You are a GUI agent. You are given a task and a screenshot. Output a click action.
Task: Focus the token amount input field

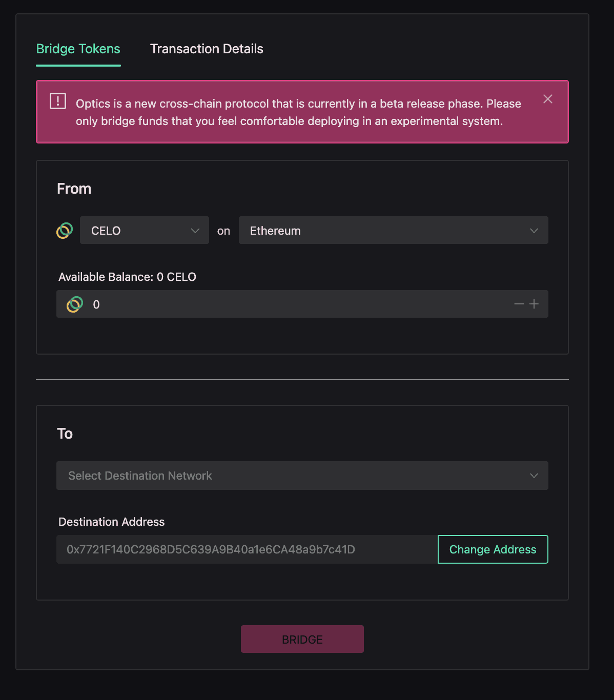point(302,304)
